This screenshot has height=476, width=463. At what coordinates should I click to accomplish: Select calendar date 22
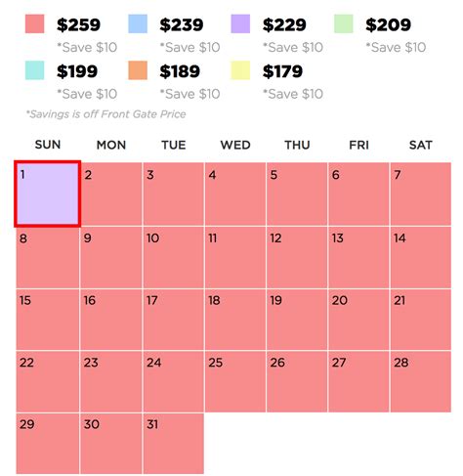[48, 382]
